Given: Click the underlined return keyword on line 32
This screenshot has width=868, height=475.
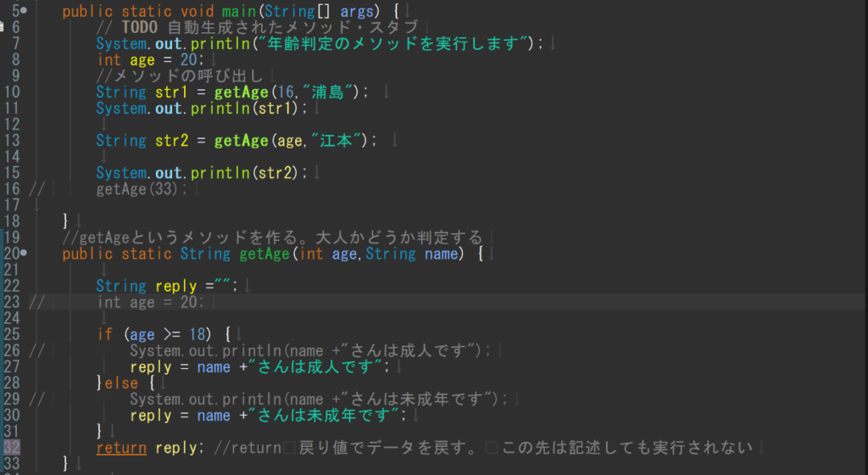Looking at the screenshot, I should [121, 447].
